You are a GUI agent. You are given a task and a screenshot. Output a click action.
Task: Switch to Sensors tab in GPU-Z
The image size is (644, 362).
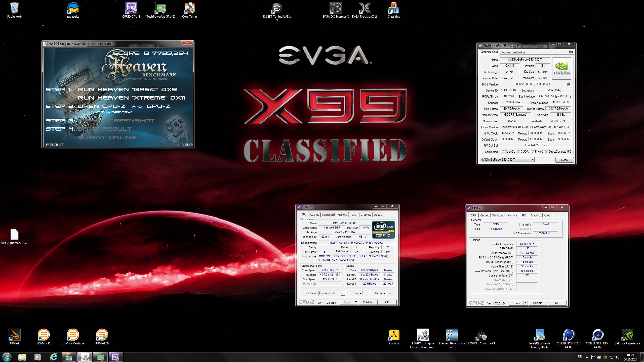505,52
